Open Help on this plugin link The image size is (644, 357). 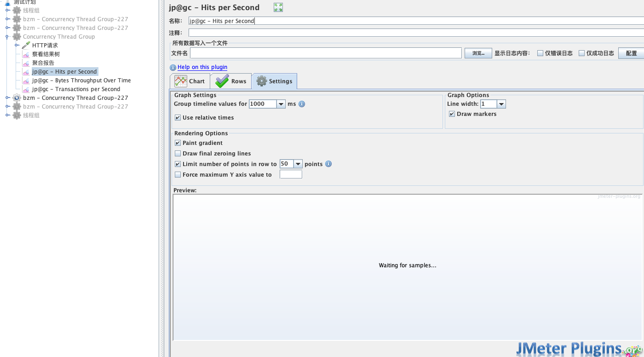point(202,67)
